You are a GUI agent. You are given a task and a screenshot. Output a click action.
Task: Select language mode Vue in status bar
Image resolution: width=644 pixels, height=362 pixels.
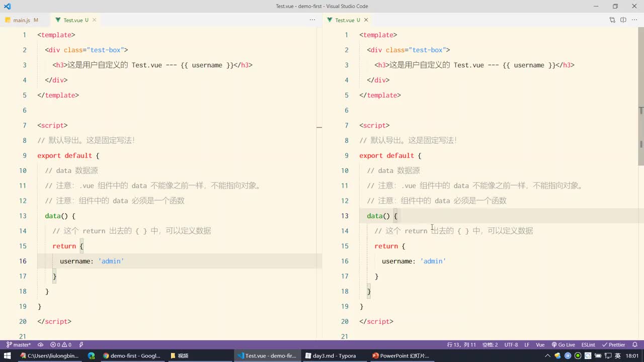[x=540, y=345]
